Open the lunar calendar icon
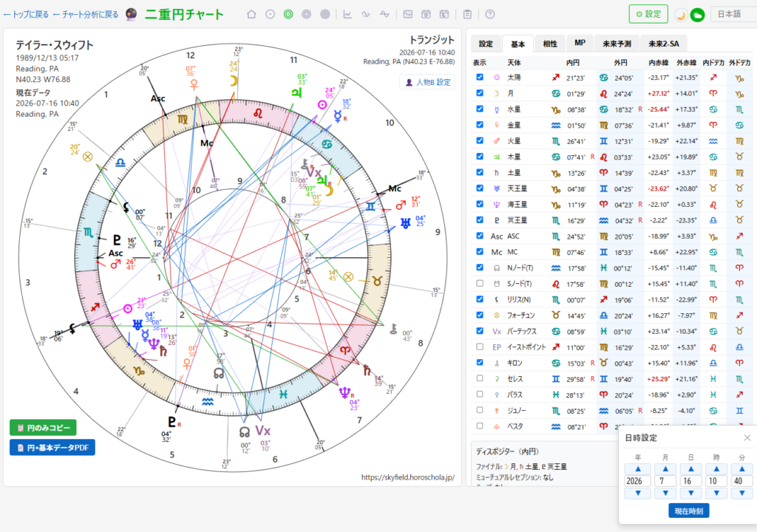This screenshot has height=532, width=757. pyautogui.click(x=444, y=15)
